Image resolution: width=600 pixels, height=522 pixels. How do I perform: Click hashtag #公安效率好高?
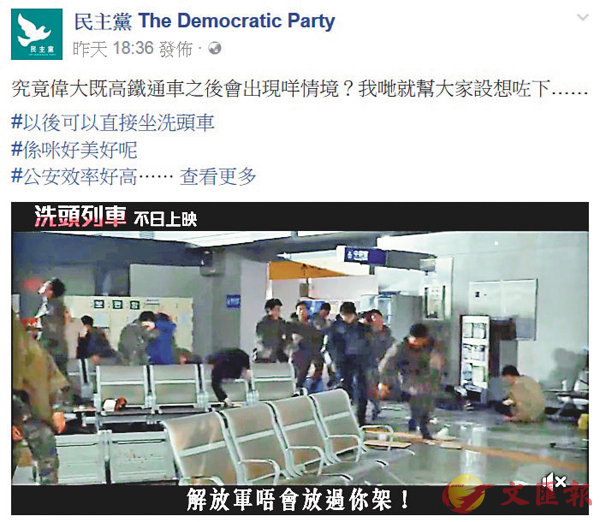click(x=74, y=176)
